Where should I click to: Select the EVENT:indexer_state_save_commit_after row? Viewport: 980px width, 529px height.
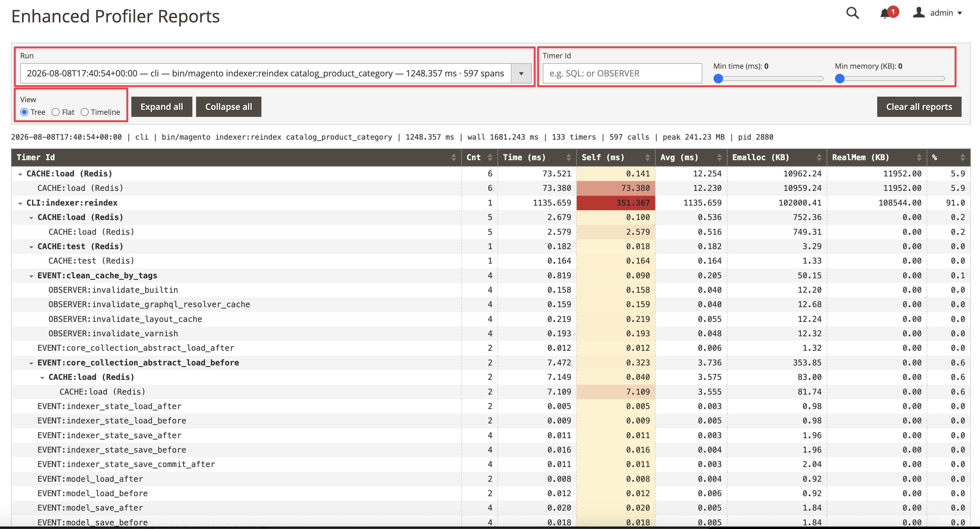pos(491,464)
